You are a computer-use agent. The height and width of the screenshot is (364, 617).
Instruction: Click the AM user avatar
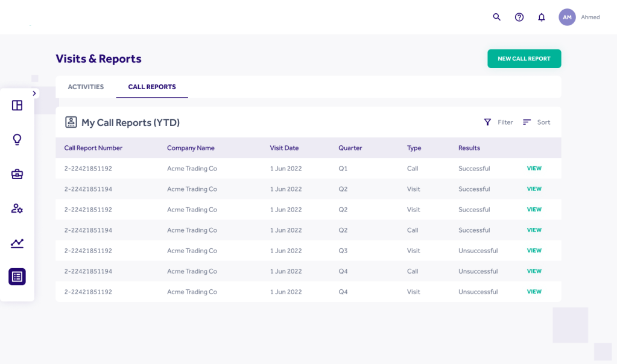click(567, 17)
